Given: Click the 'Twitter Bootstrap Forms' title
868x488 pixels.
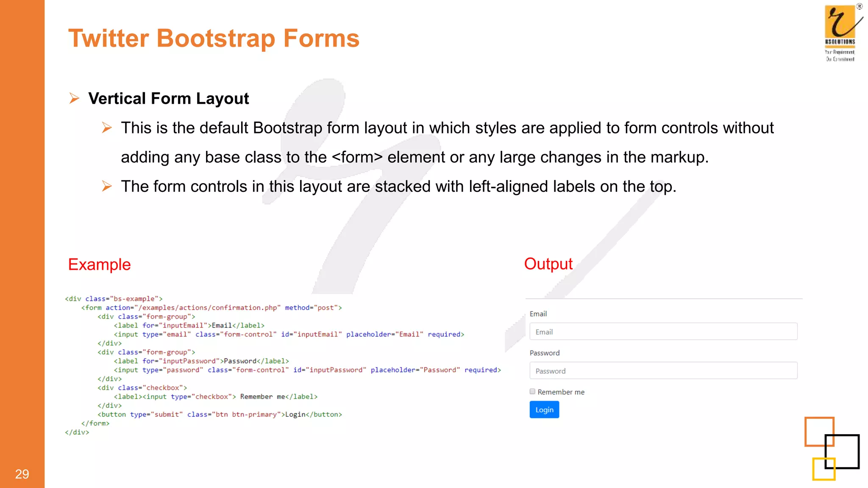Looking at the screenshot, I should pyautogui.click(x=214, y=38).
